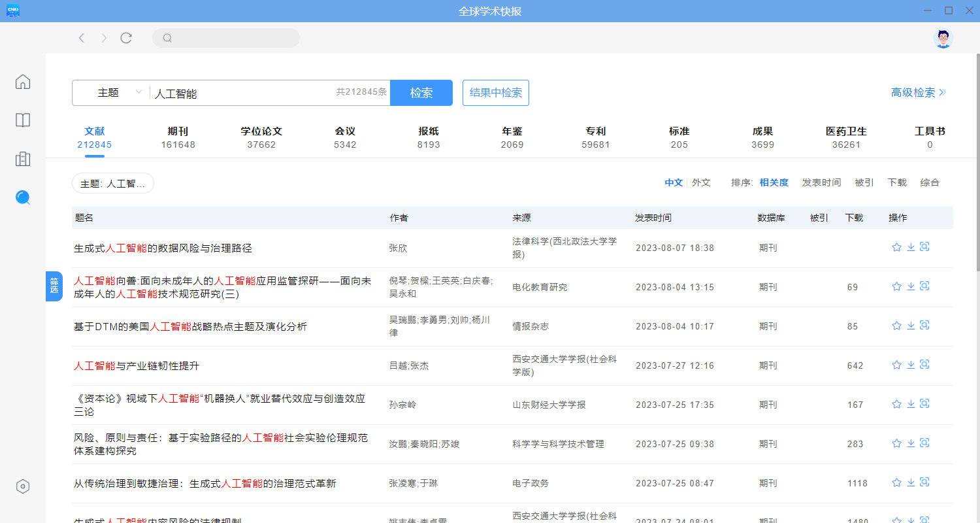Expand 高级检索 advanced search

point(919,93)
